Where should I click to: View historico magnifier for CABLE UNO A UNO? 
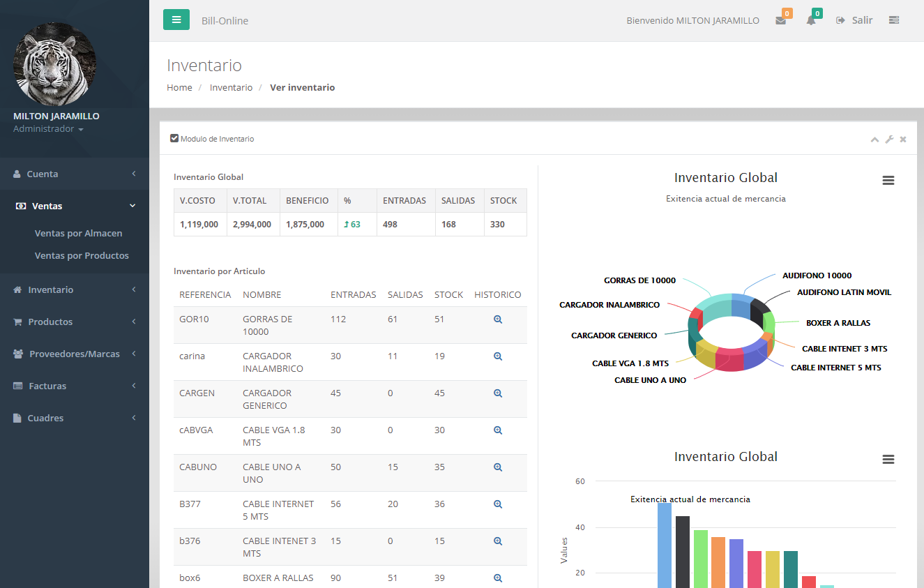[x=498, y=467]
